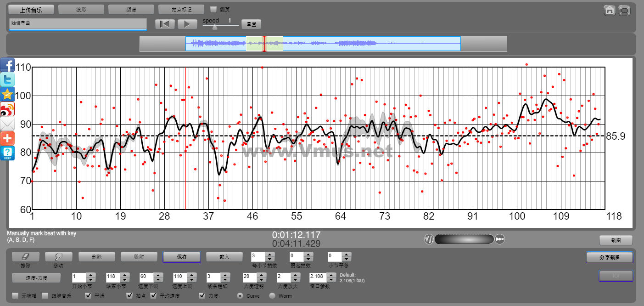Switch to the 波形 waveform view
Screen dimensions: 644x306
pyautogui.click(x=81, y=9)
